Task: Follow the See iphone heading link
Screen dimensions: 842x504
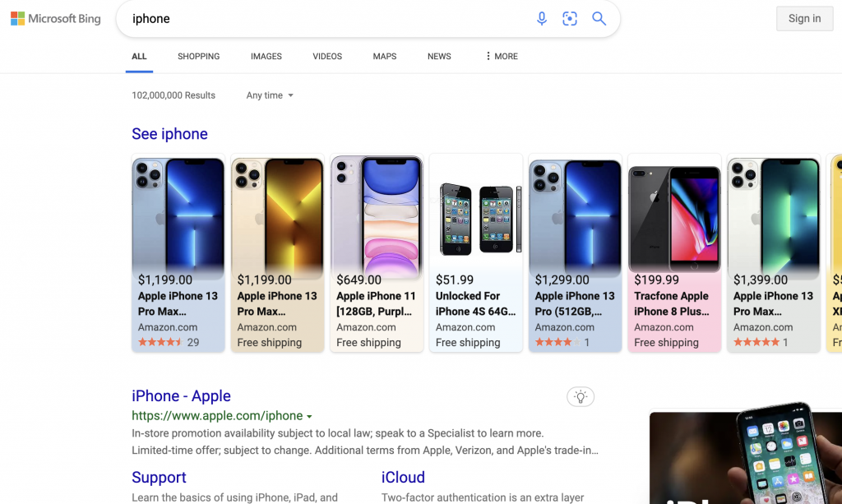Action: tap(169, 134)
